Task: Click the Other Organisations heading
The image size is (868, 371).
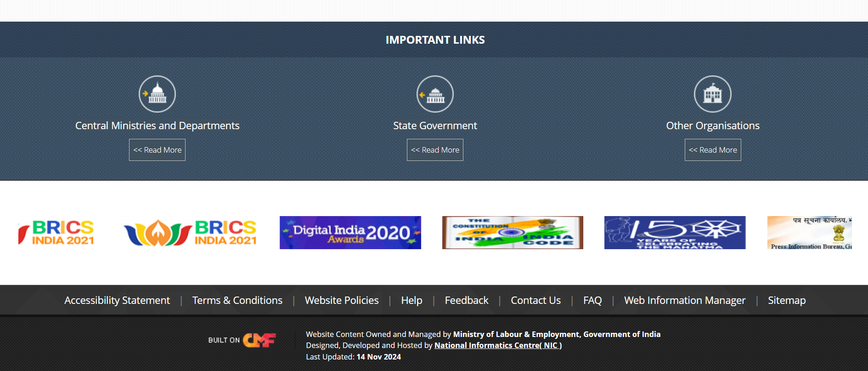Action: (x=713, y=126)
